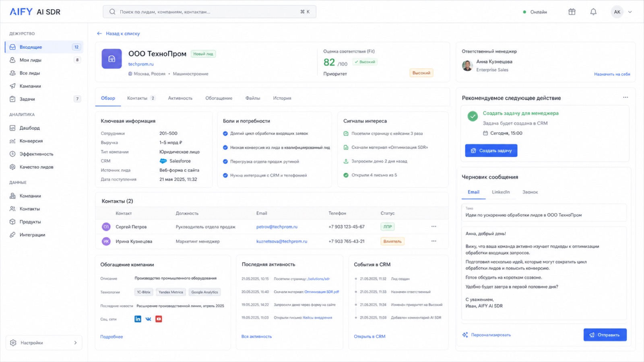
Task: Click the ООО ТехноПром company avatar icon
Action: coord(111,59)
